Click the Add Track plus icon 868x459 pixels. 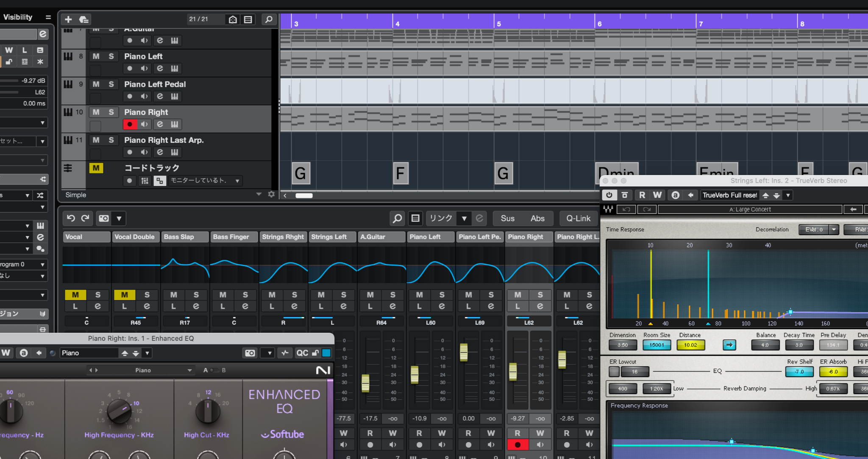pyautogui.click(x=68, y=19)
